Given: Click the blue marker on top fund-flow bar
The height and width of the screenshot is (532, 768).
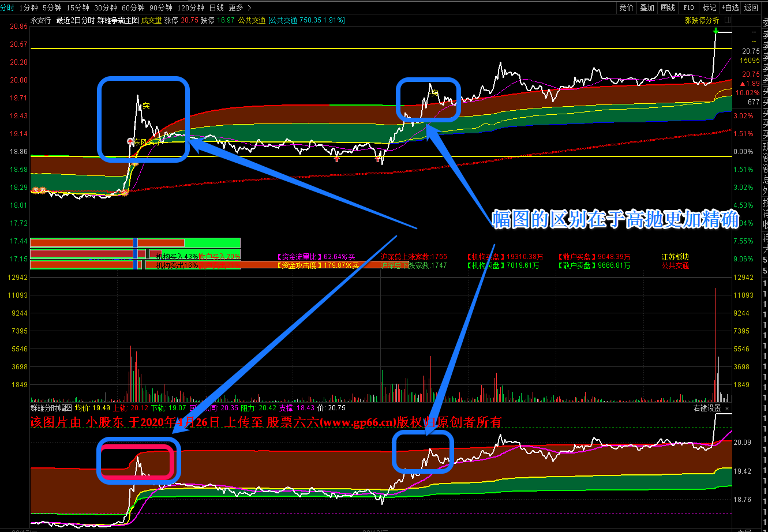Looking at the screenshot, I should coord(136,242).
